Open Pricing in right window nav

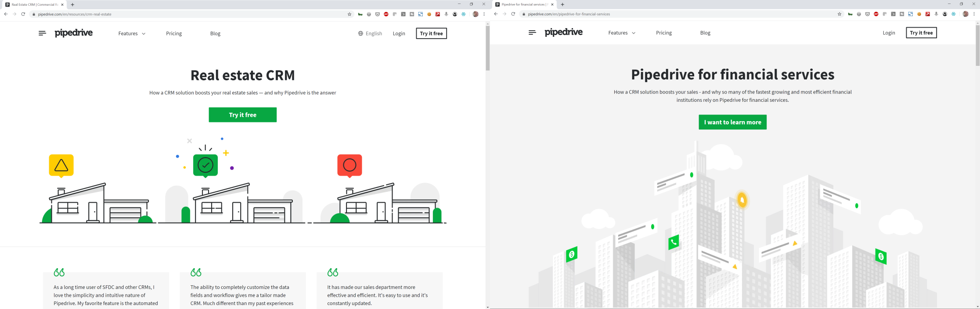[x=664, y=33]
